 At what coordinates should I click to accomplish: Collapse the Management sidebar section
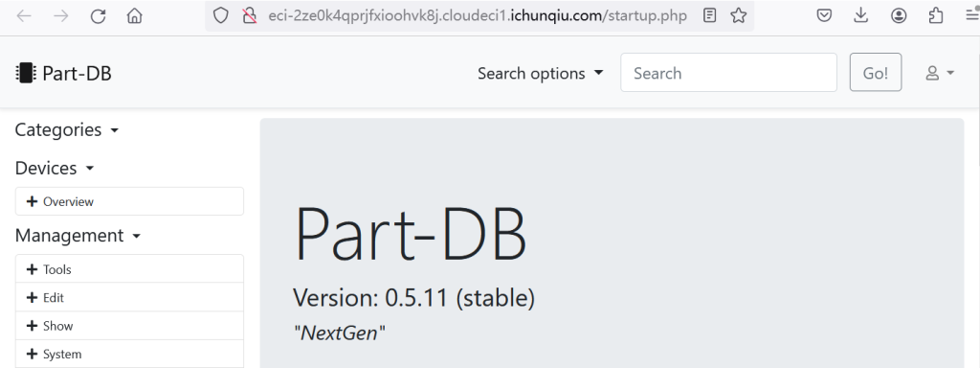[x=78, y=236]
